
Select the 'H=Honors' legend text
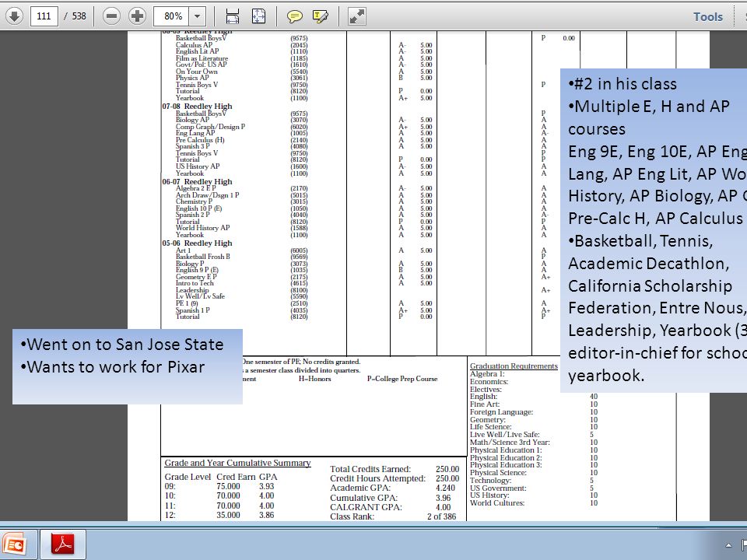tap(314, 379)
